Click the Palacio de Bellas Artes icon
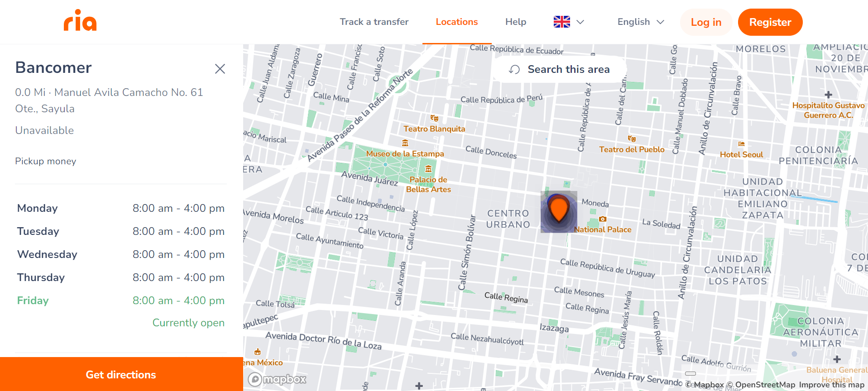 [x=428, y=169]
